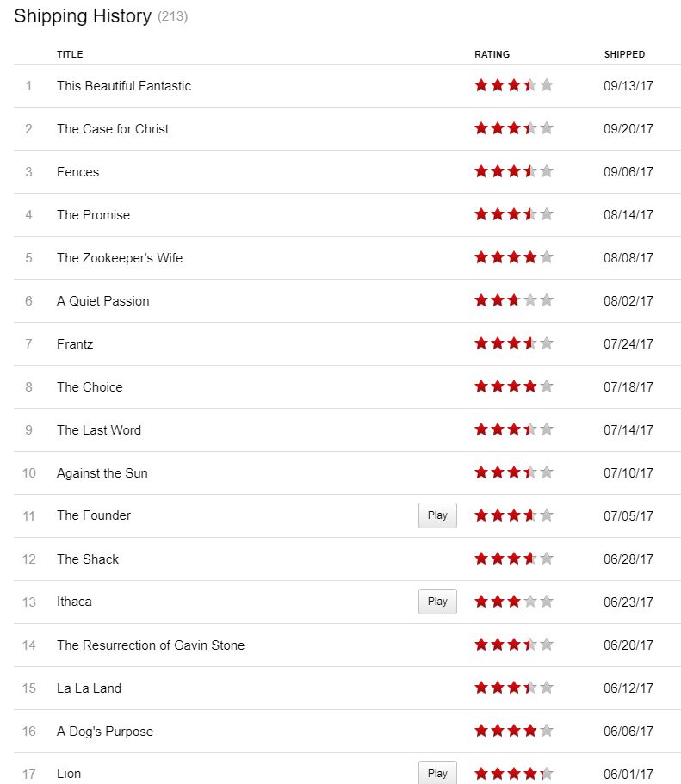Give Fences a one-star rating
This screenshot has width=681, height=784.
[x=481, y=171]
